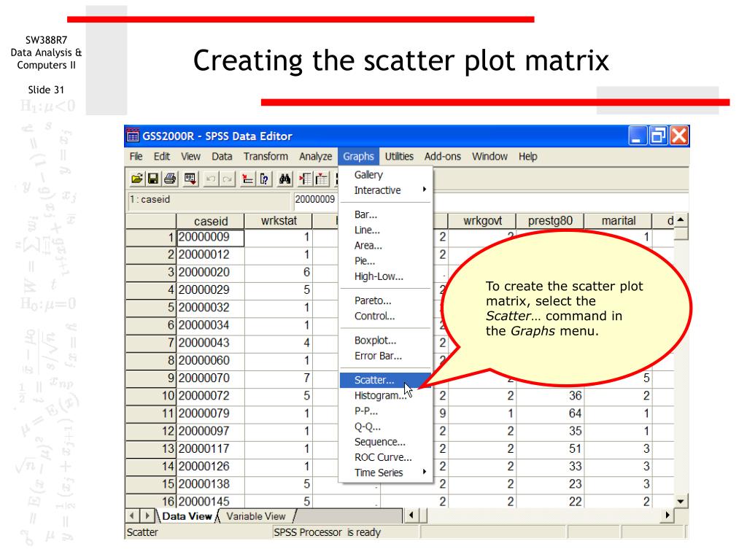This screenshot has height=560, width=747.
Task: Click the wrkstat column header
Action: pyautogui.click(x=279, y=221)
